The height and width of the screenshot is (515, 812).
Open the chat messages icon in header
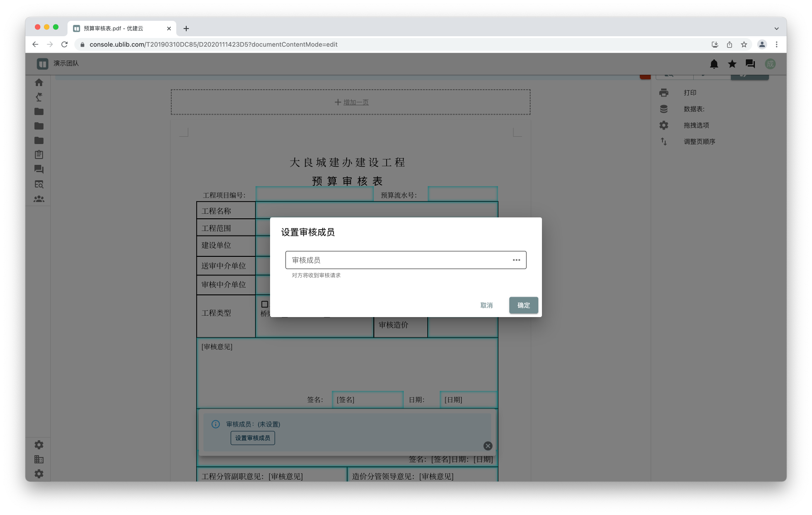750,64
